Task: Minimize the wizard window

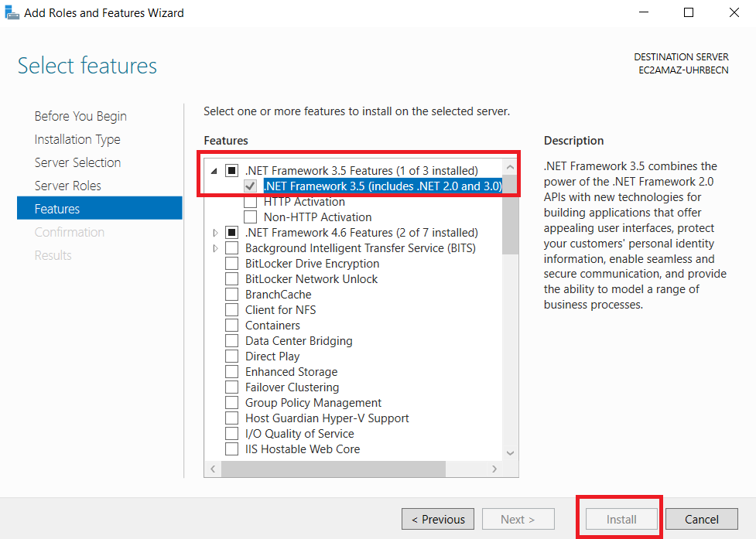Action: (x=643, y=12)
